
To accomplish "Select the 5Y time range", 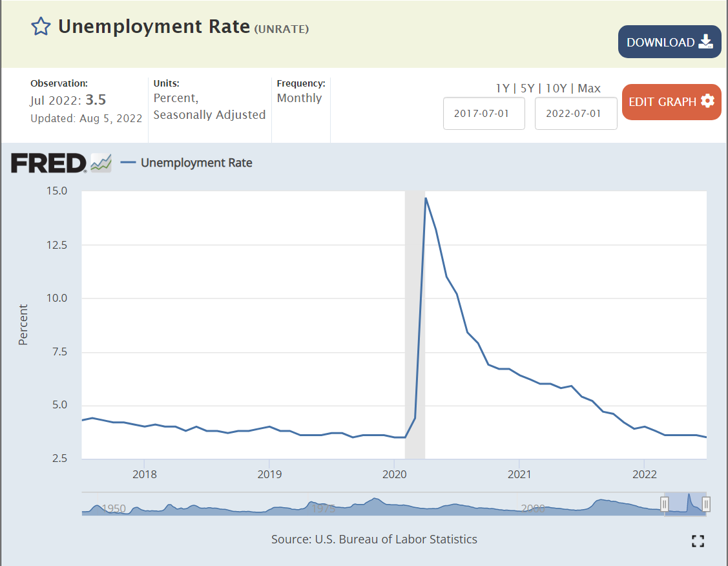I will coord(529,89).
